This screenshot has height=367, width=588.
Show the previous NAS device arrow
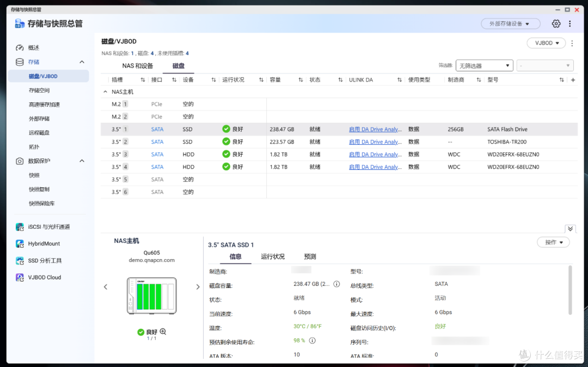click(x=106, y=287)
